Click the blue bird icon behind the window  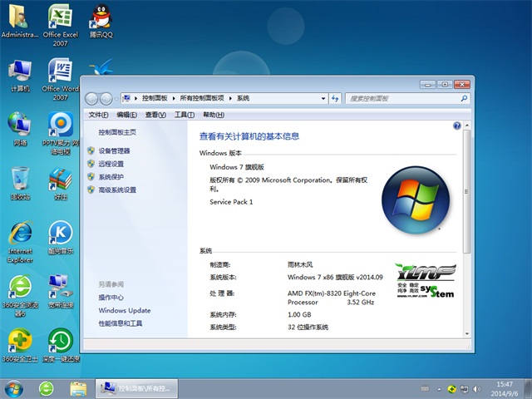(x=101, y=66)
